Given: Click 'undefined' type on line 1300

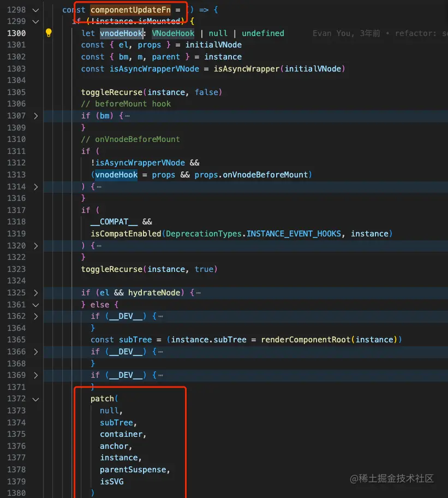Looking at the screenshot, I should pyautogui.click(x=263, y=33).
